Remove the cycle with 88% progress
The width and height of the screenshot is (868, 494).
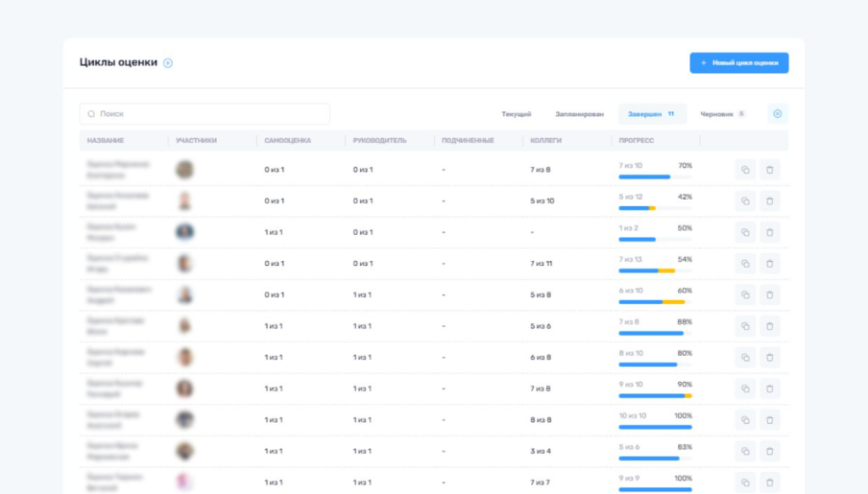(x=770, y=326)
